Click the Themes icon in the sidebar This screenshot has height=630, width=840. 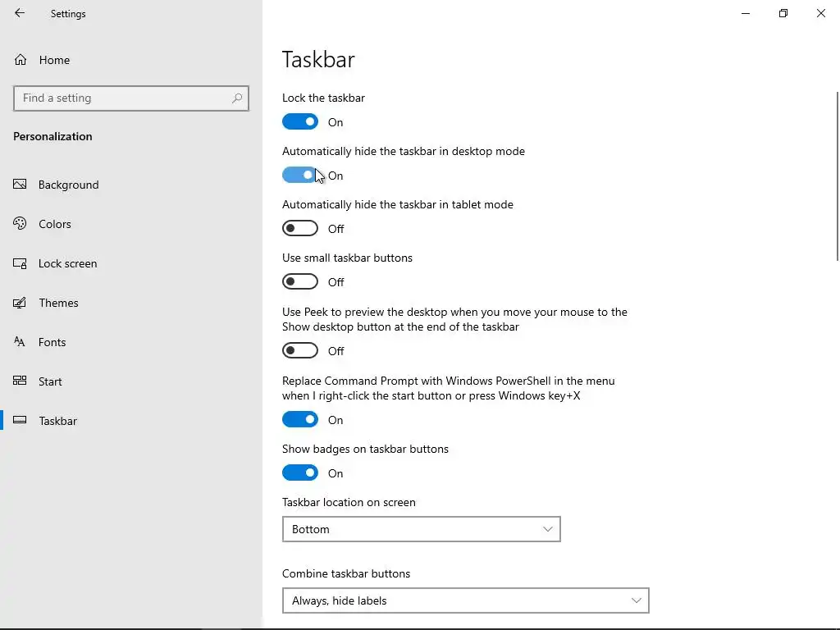[x=21, y=303]
